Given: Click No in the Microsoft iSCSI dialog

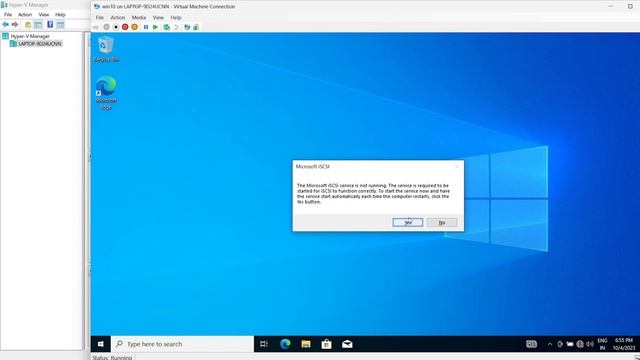Looking at the screenshot, I should (x=442, y=222).
